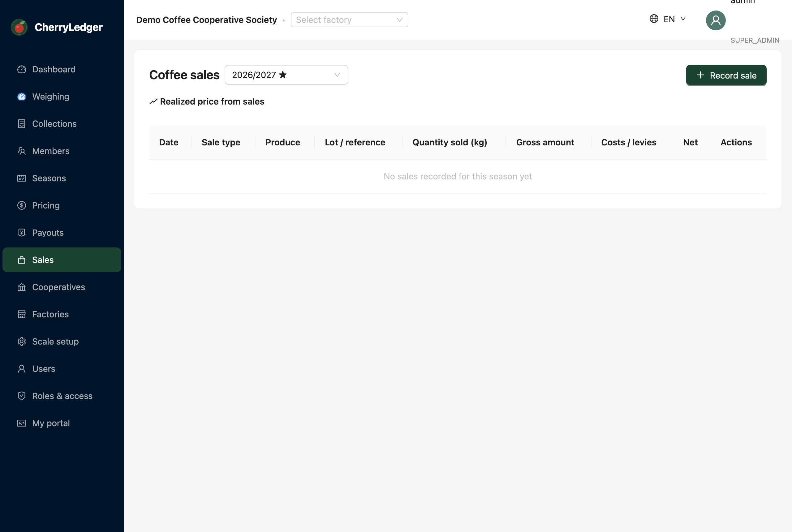This screenshot has width=792, height=532.
Task: Open Roles & access
Action: point(62,396)
